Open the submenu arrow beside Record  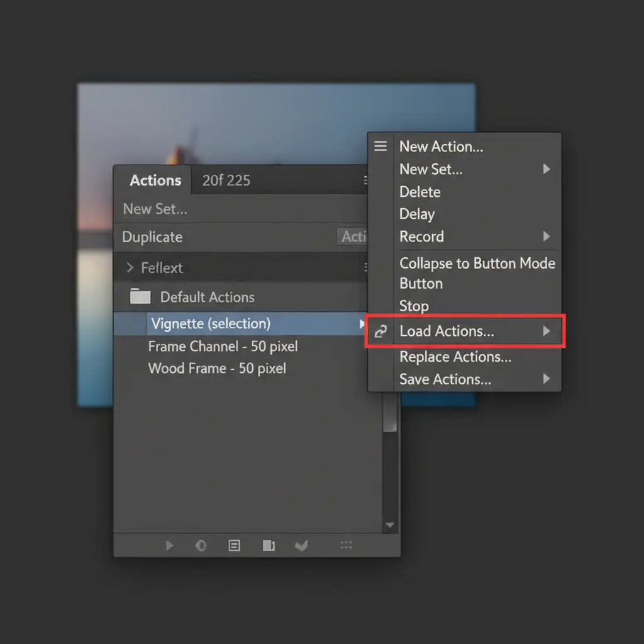tap(546, 236)
